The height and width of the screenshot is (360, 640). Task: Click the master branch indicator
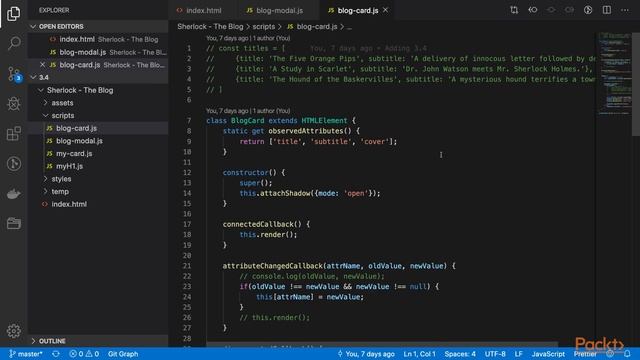click(x=25, y=354)
